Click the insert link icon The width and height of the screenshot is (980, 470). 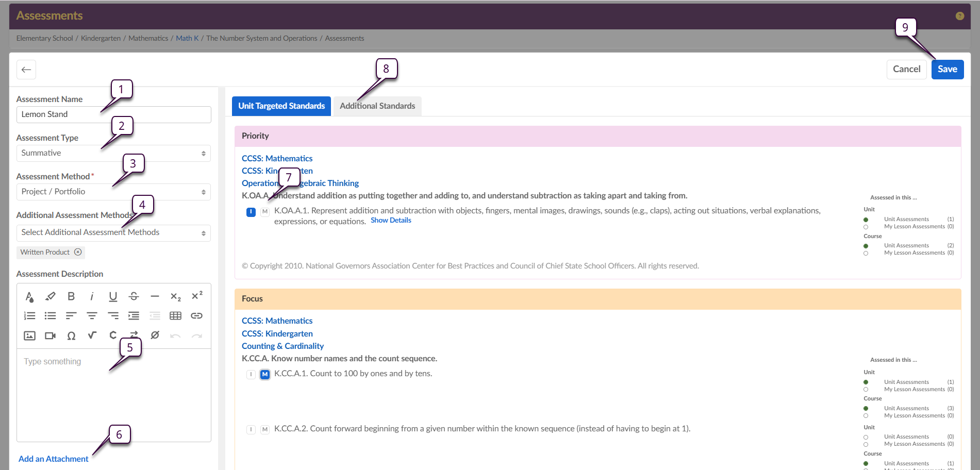(196, 316)
